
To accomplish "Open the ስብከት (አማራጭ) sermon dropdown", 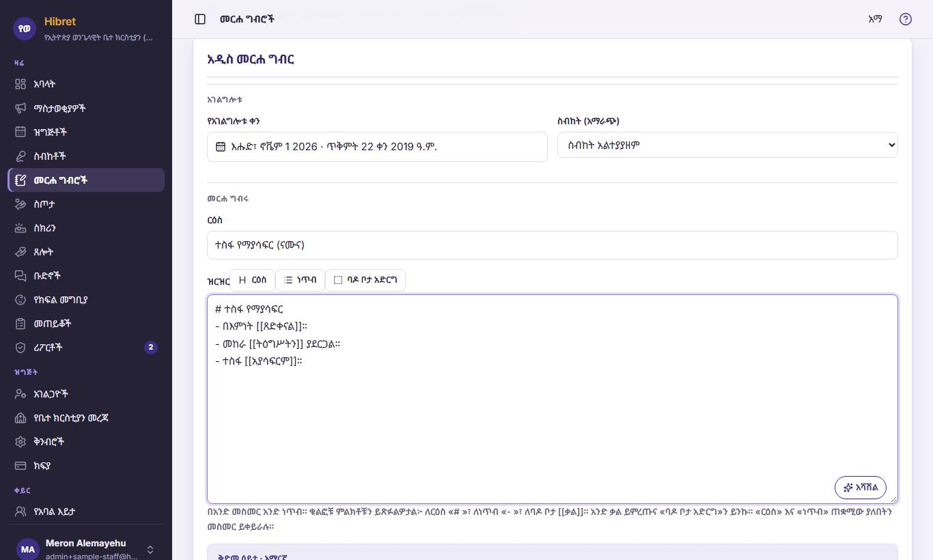I will (727, 145).
